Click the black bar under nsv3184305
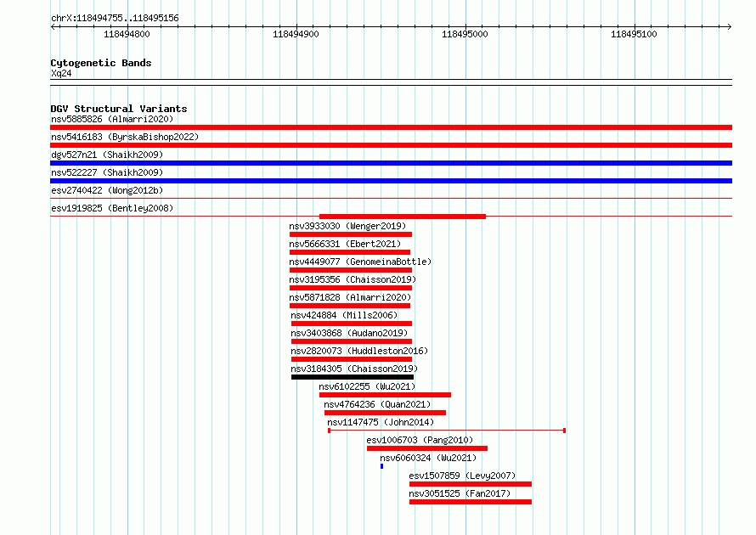 coord(353,377)
